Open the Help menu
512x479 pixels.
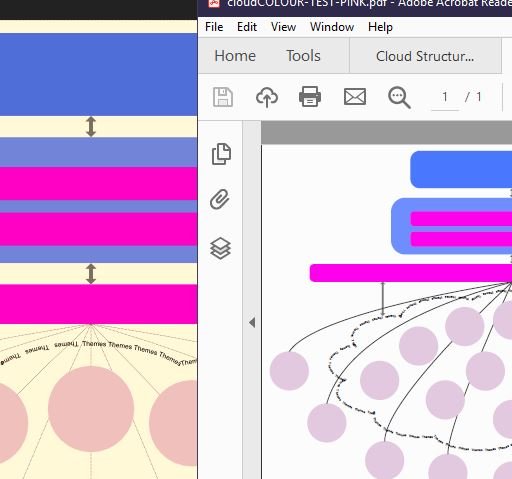pos(380,27)
